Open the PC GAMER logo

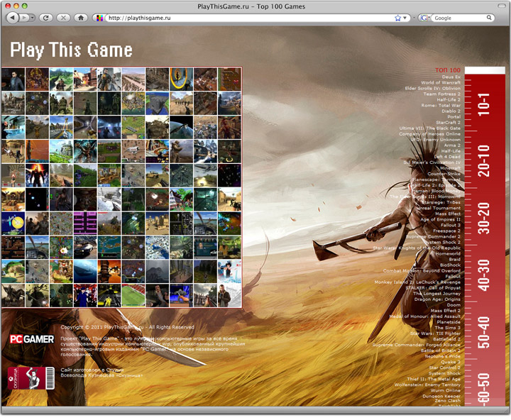pyautogui.click(x=32, y=339)
